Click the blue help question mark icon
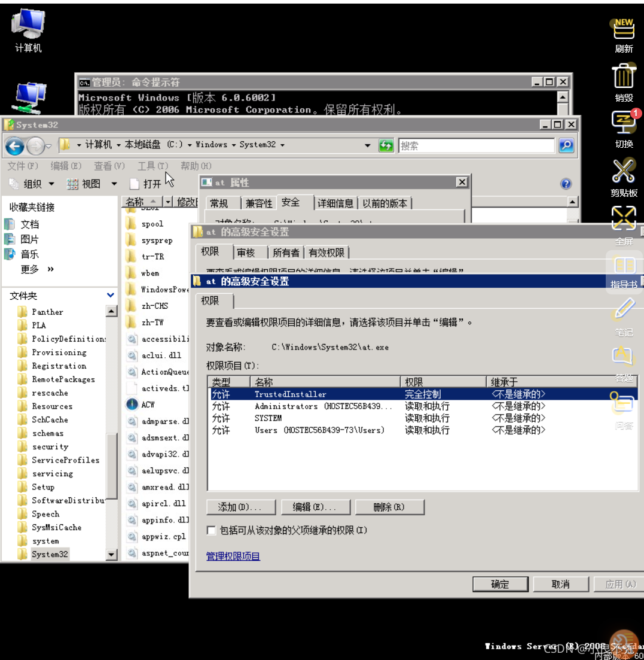The image size is (644, 660). pos(566,184)
